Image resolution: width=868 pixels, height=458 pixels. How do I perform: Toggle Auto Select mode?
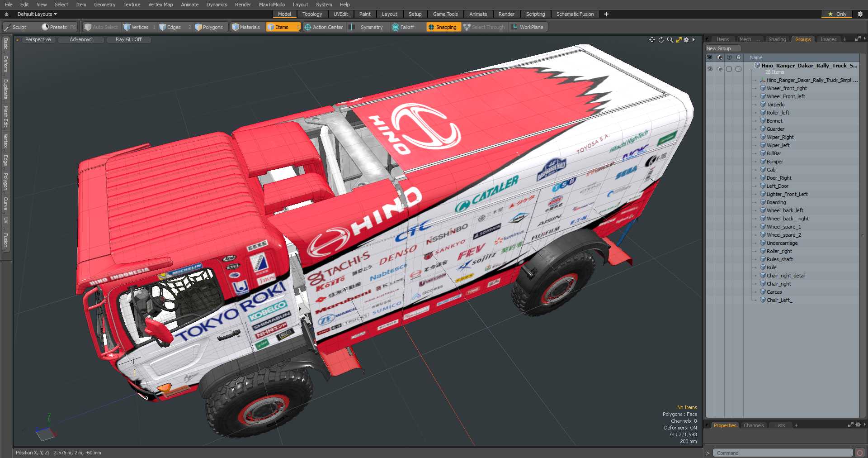click(101, 27)
